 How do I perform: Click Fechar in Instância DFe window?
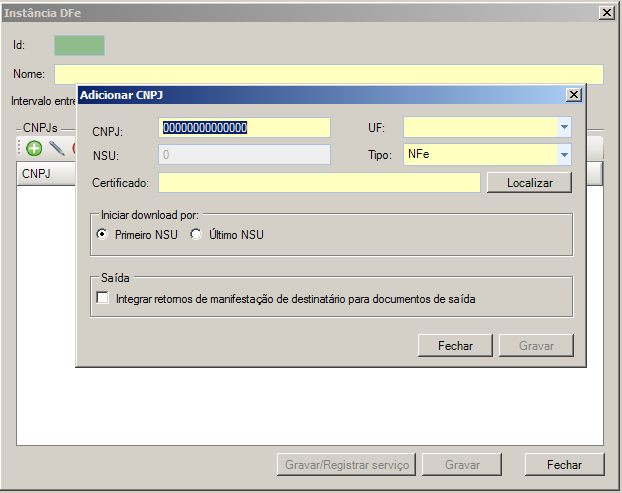[564, 464]
